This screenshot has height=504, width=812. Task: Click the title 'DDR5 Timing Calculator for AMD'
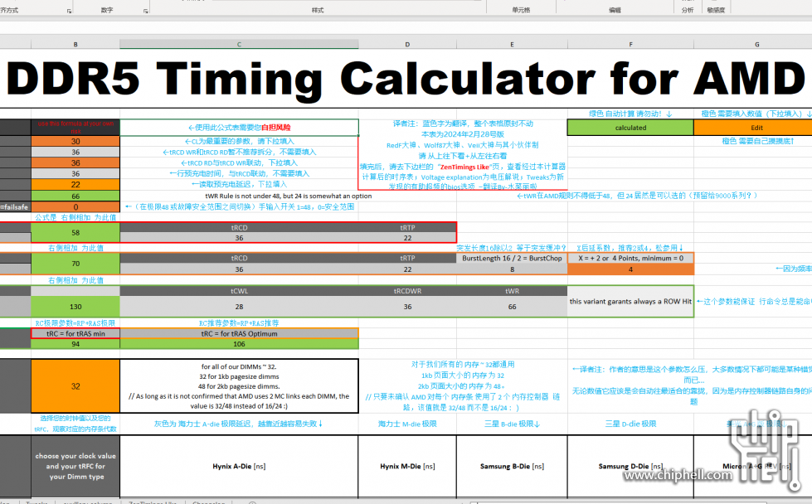(406, 79)
